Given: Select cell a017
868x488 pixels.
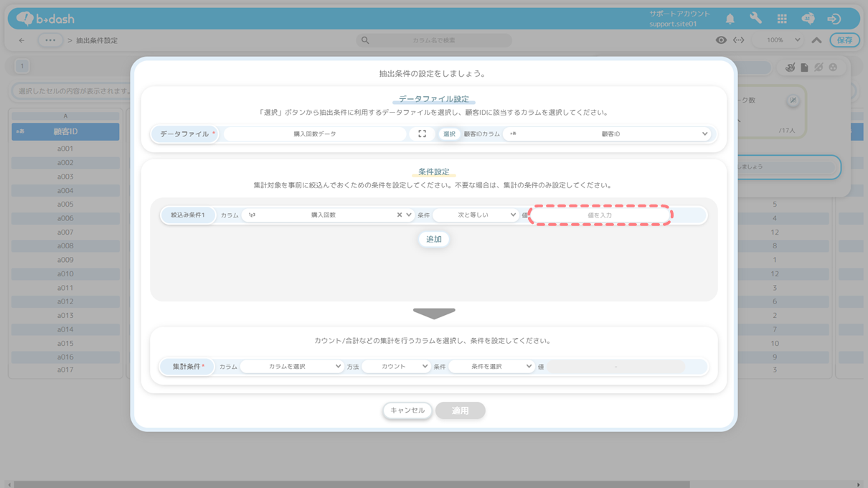Looking at the screenshot, I should [x=65, y=370].
